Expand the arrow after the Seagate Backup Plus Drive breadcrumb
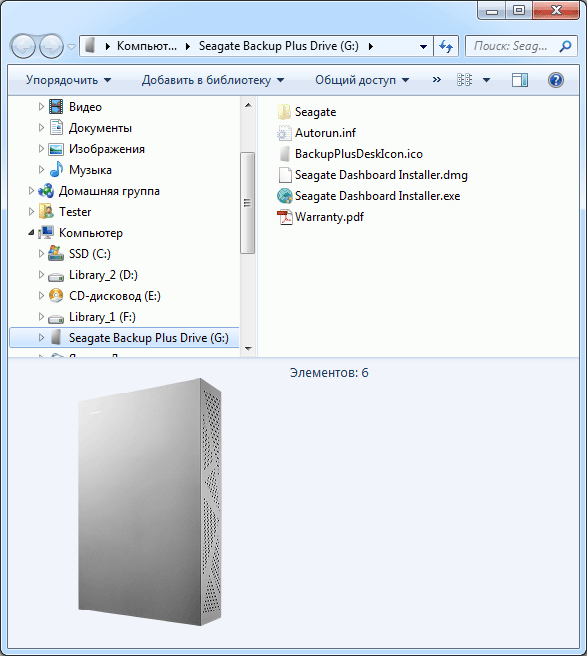 [371, 46]
